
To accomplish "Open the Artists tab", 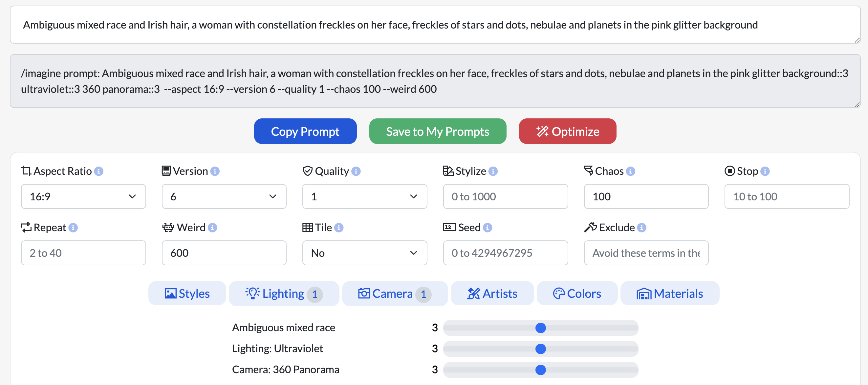I will (492, 294).
